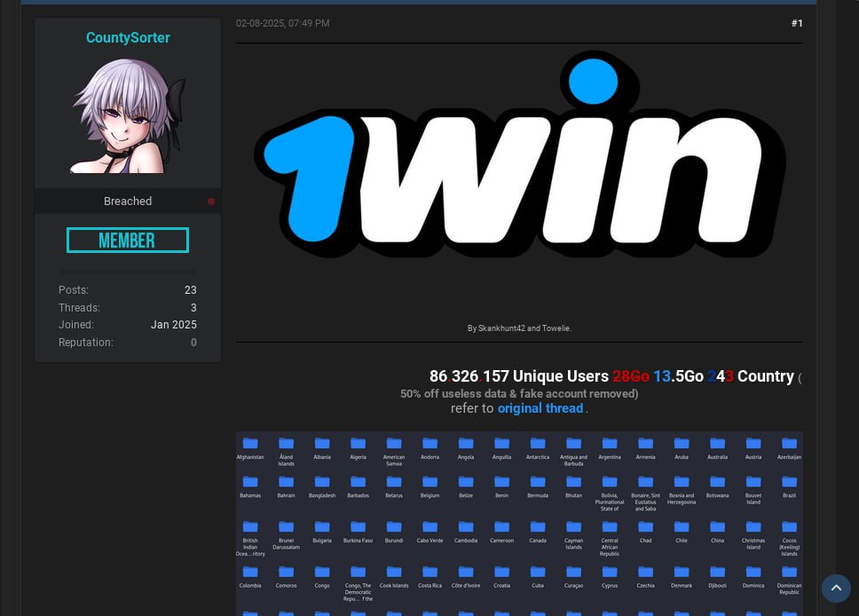This screenshot has width=859, height=616.
Task: Click the Denmark folder icon
Action: 682,571
